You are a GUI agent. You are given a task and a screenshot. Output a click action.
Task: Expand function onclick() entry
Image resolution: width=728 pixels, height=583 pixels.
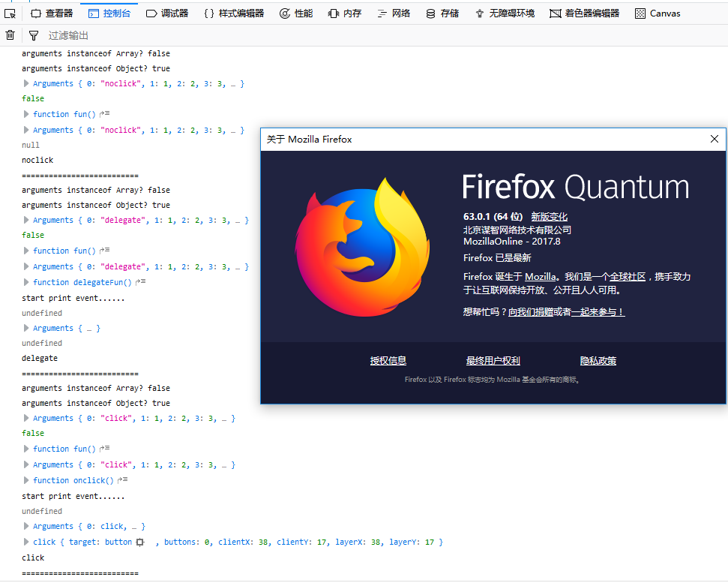[26, 480]
